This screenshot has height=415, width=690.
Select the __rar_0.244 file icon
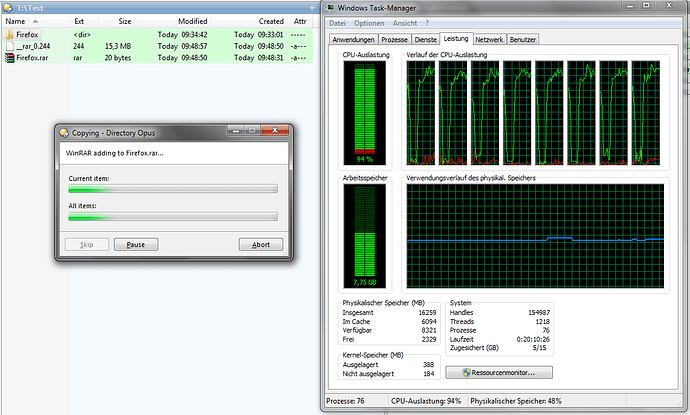pyautogui.click(x=10, y=46)
